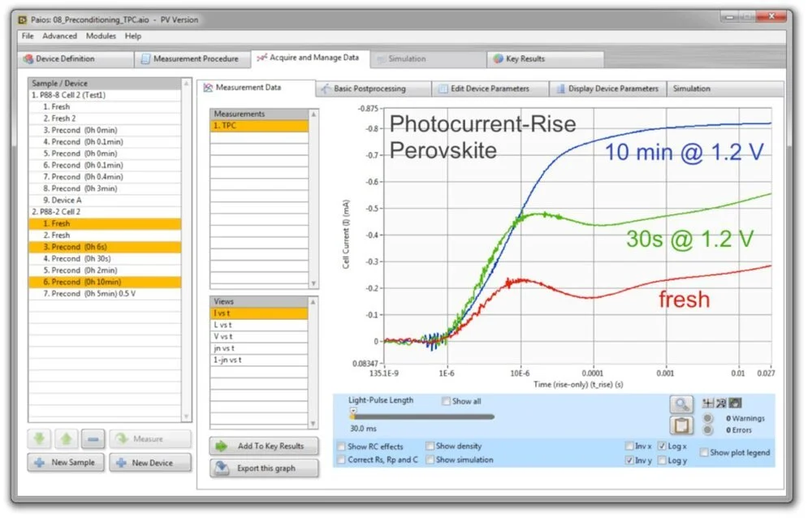The height and width of the screenshot is (518, 812).
Task: Click the green down arrow move button
Action: (39, 438)
